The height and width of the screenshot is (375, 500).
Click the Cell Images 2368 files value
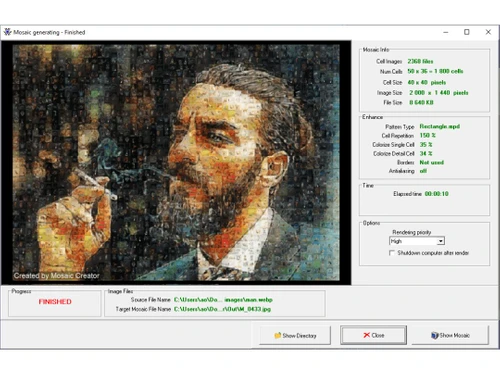tap(420, 61)
